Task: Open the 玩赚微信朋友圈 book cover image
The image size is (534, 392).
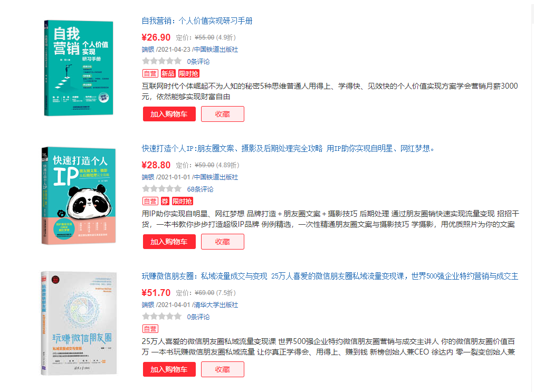Action: pos(79,323)
